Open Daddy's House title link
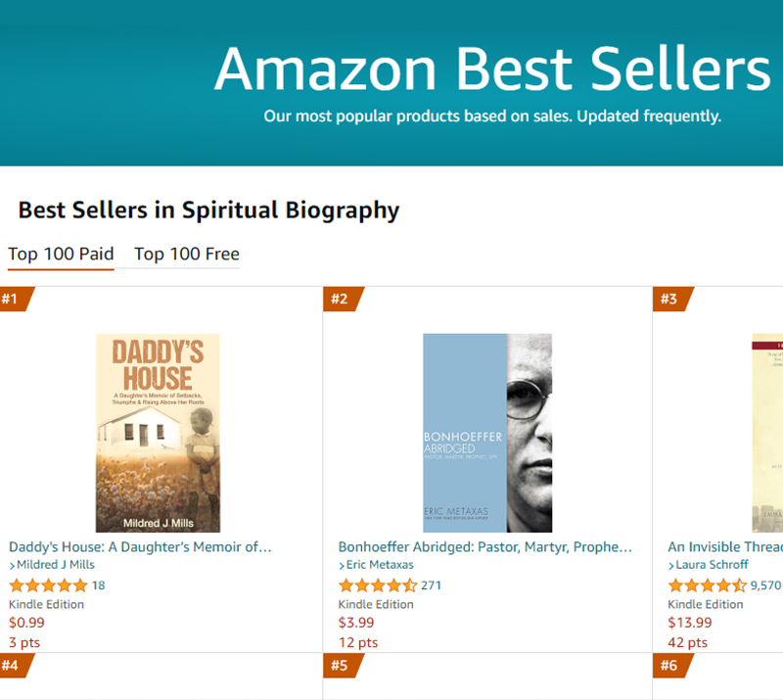This screenshot has width=783, height=700. point(140,546)
